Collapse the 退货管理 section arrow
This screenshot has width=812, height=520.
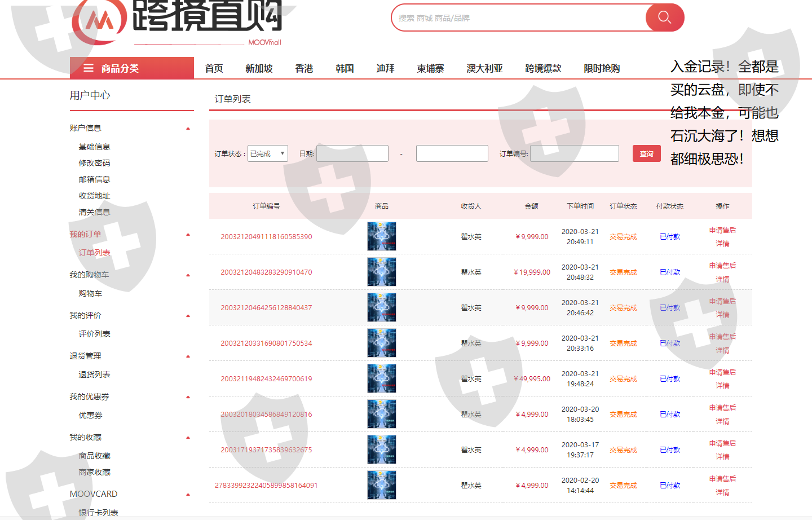pos(188,356)
